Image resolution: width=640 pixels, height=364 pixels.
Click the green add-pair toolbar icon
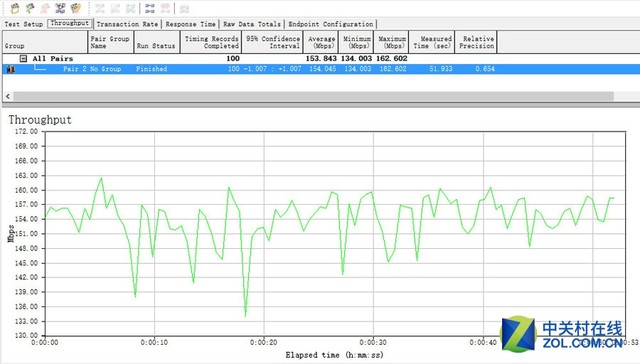pos(30,8)
